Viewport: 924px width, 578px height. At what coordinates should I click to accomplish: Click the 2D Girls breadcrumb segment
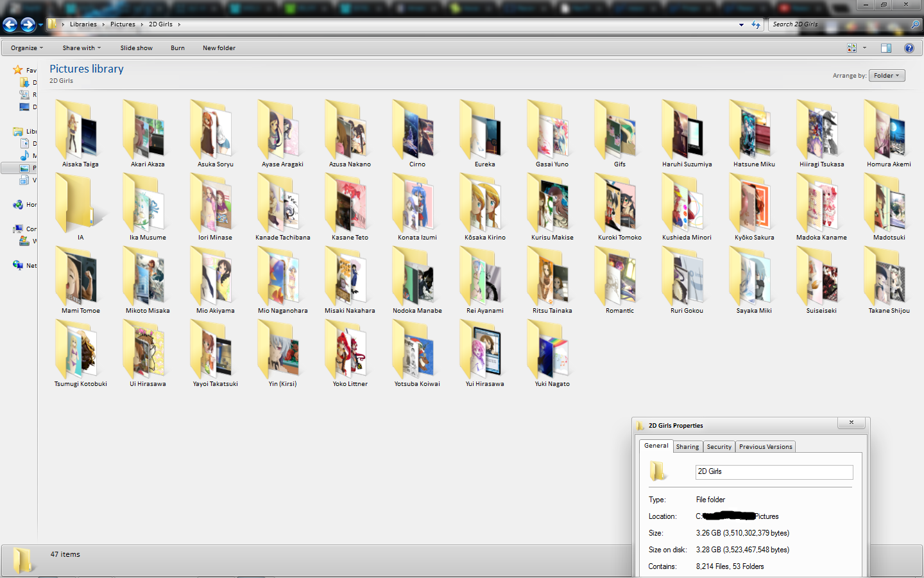[x=160, y=24]
